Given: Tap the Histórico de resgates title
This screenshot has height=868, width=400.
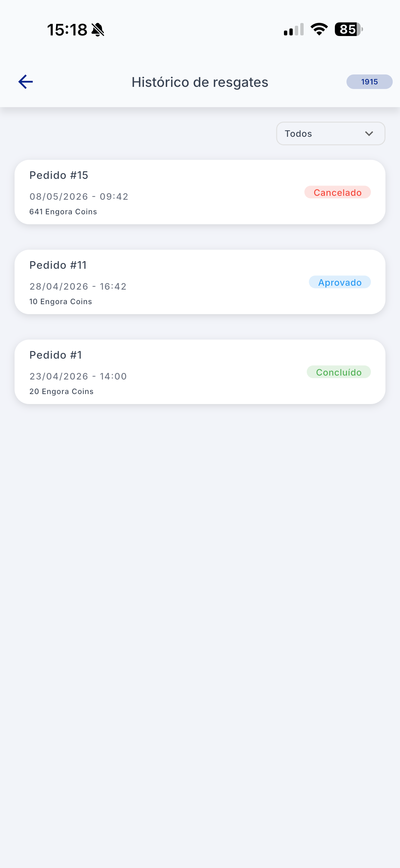Looking at the screenshot, I should pos(200,82).
